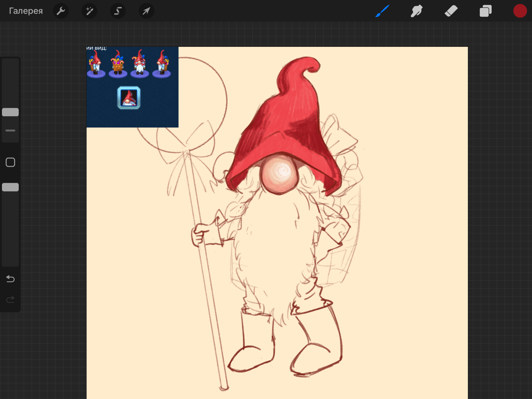Open Adjustments magic wand menu
Screen dimensions: 532x399
[x=89, y=11]
